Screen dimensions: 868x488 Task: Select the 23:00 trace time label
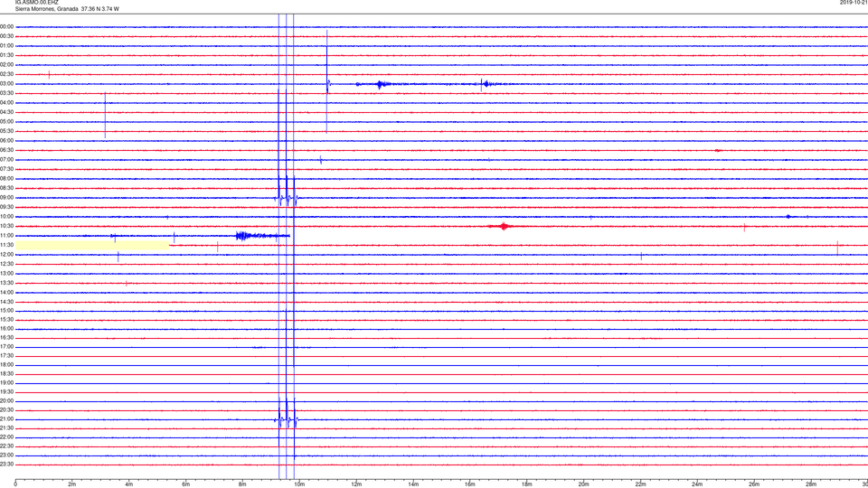tap(6, 455)
